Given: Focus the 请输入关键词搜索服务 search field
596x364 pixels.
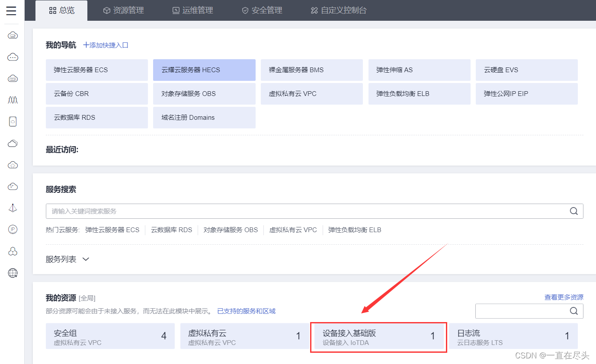Looking at the screenshot, I should [314, 211].
